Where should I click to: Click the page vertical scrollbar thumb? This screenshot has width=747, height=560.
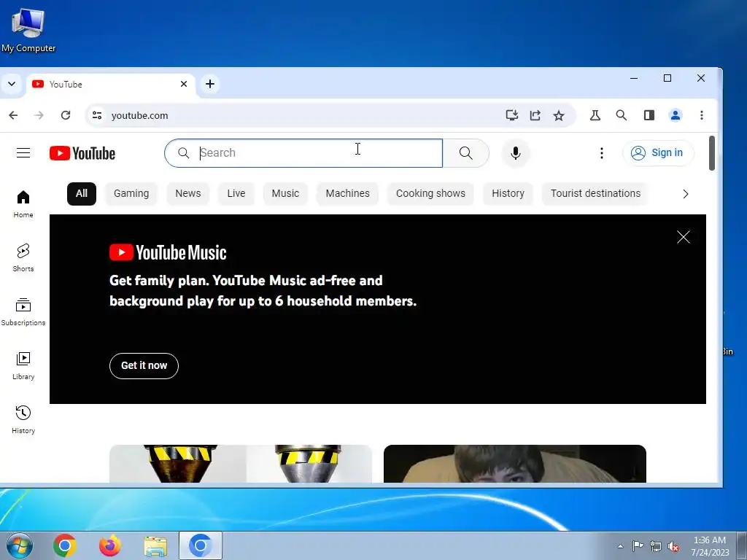712,153
